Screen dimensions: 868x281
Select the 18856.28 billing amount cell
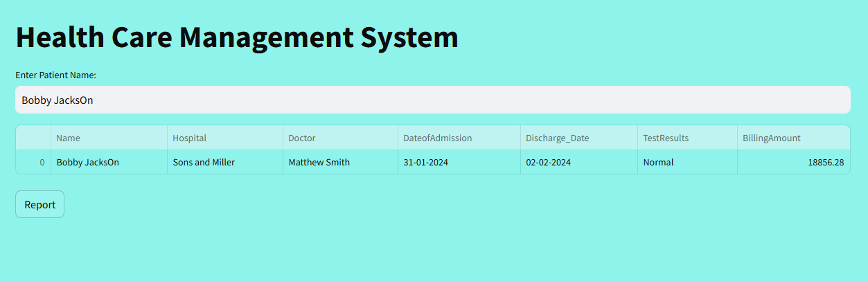point(794,163)
